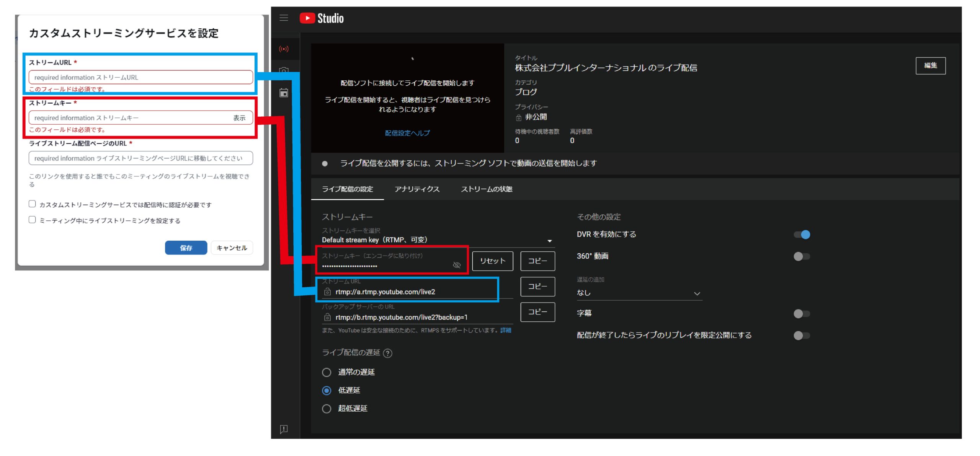Click the ストリームURL input field in dialog
This screenshot has height=456, width=980.
point(140,77)
